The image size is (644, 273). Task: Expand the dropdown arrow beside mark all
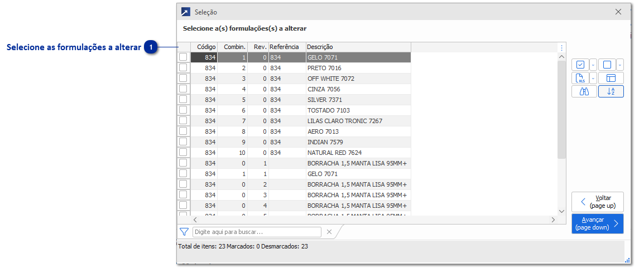coord(593,65)
